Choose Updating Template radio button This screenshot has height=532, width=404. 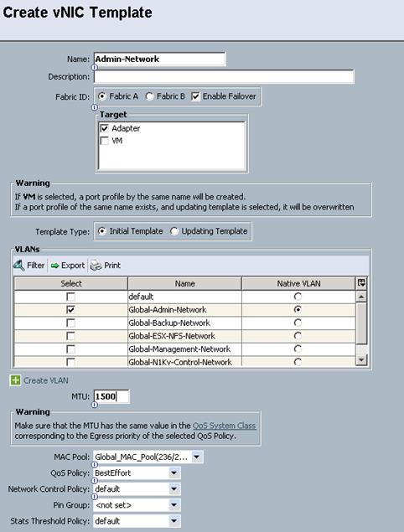pos(174,231)
